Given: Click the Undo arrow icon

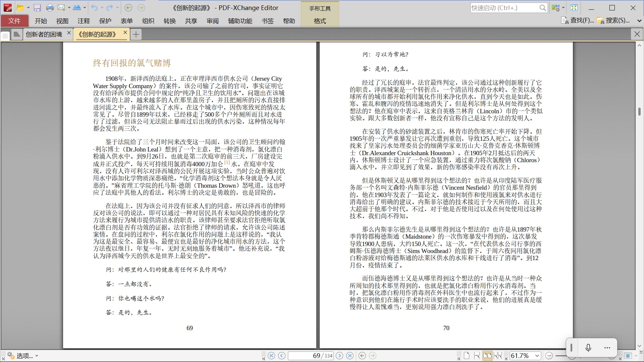Looking at the screenshot, I should click(94, 8).
